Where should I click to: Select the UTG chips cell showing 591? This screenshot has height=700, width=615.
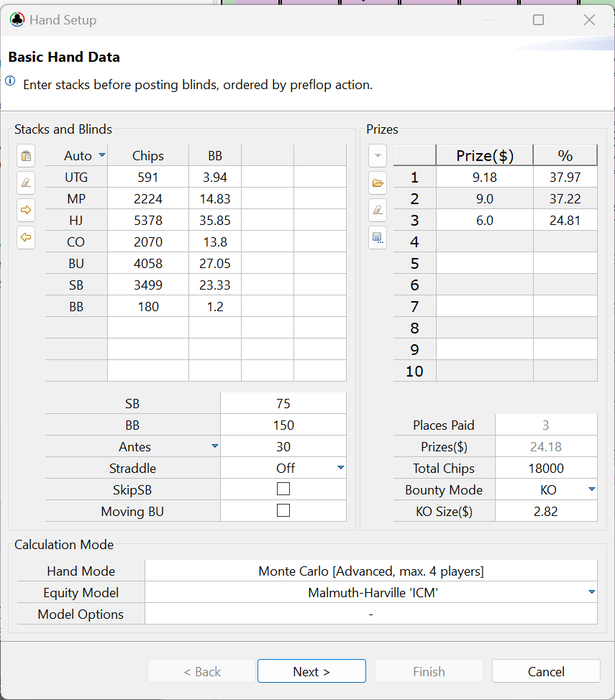point(148,177)
